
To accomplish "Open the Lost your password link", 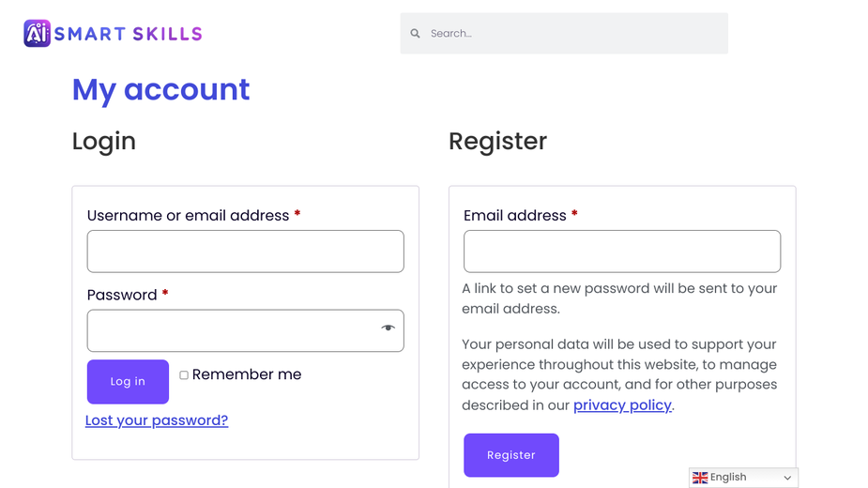I will (157, 420).
